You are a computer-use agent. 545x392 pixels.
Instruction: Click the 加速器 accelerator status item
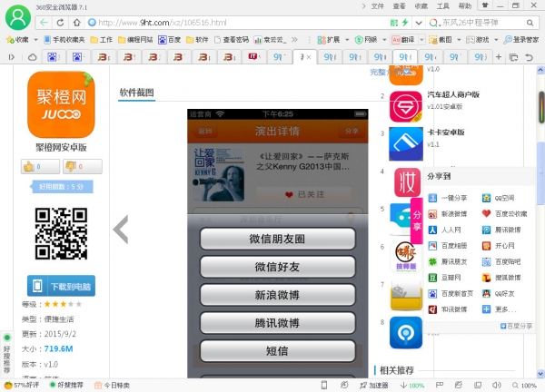pos(374,385)
